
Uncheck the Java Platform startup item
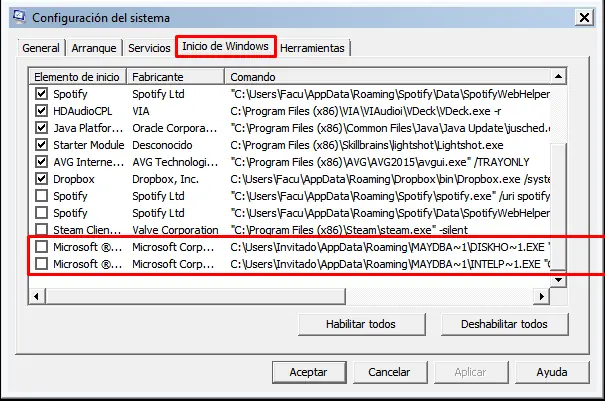[41, 128]
